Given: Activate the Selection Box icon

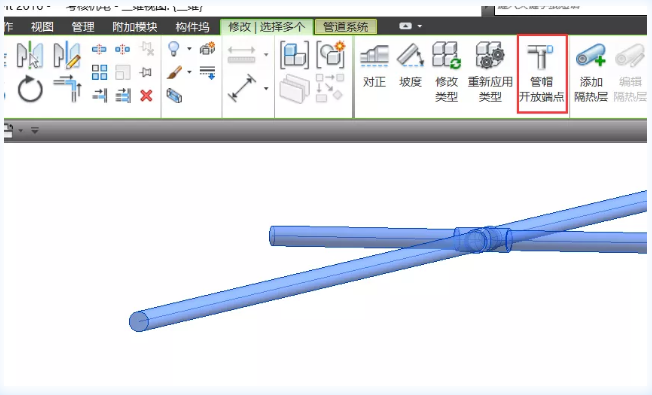Looking at the screenshot, I should pos(174,96).
